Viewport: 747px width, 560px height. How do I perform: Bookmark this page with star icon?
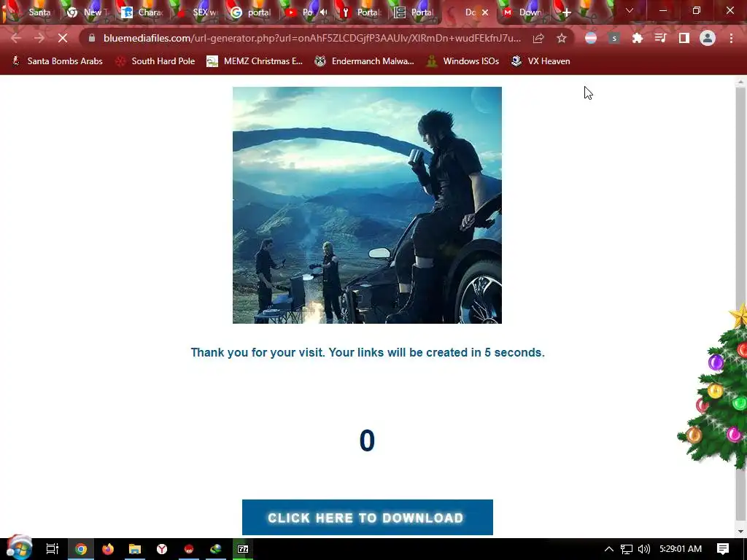click(562, 38)
